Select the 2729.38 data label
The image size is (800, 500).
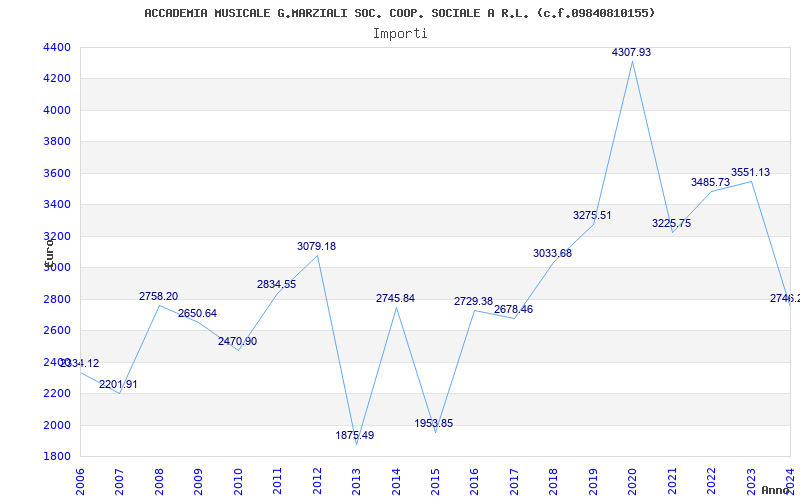[473, 302]
